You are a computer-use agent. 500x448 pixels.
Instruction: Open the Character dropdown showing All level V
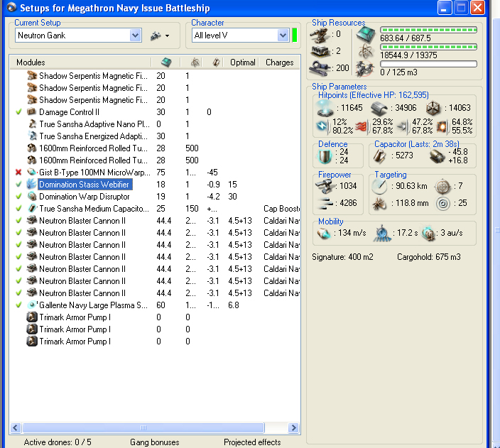point(283,35)
